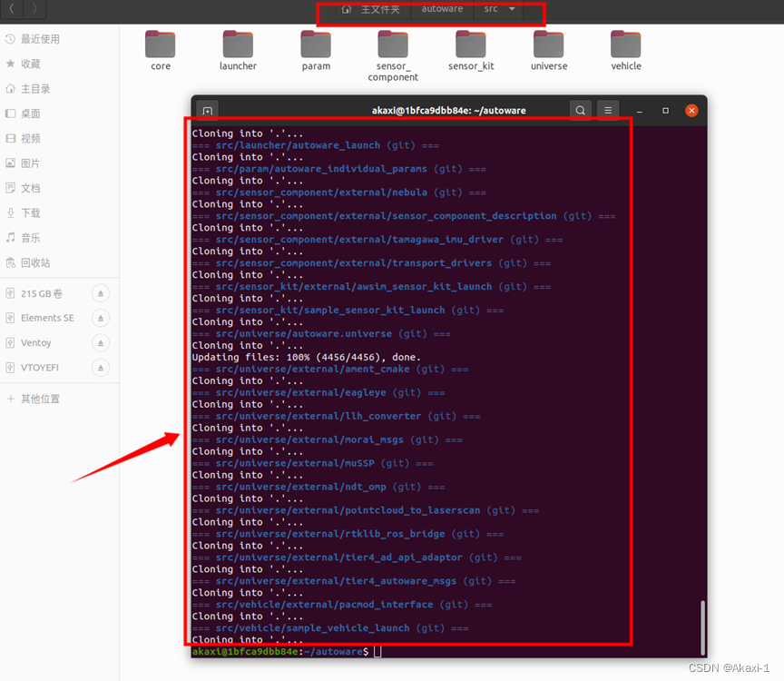Go back in file manager history
This screenshot has width=784, height=681.
pyautogui.click(x=12, y=8)
